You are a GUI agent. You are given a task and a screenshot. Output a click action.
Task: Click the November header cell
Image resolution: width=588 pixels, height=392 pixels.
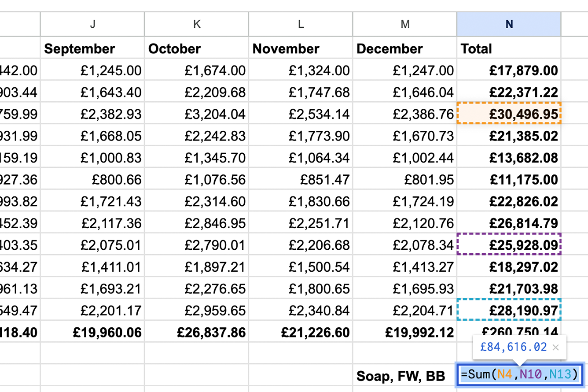(x=301, y=48)
